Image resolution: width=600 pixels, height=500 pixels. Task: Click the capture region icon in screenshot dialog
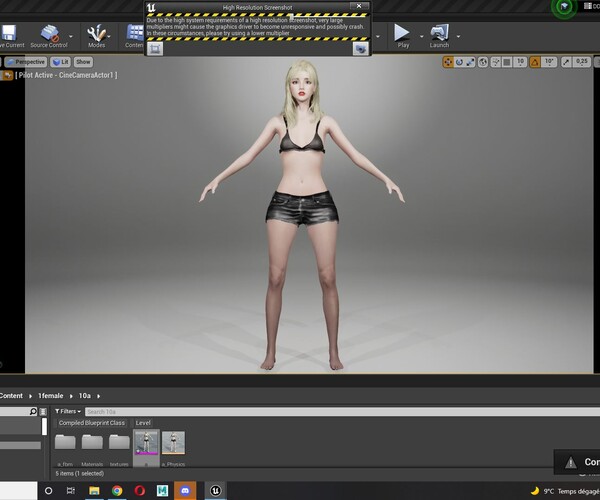pos(155,49)
